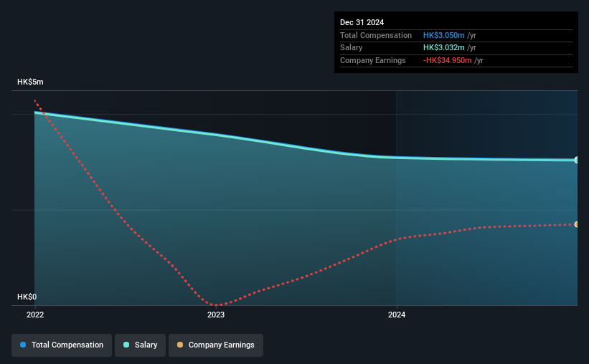Image resolution: width=589 pixels, height=364 pixels.
Task: Click the -HK$34.950m company earnings value
Action: coord(448,60)
